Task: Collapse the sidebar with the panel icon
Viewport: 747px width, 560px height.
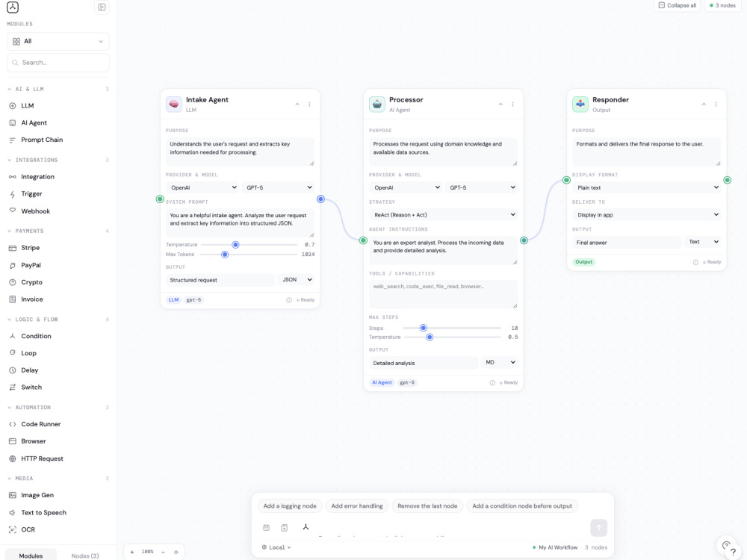Action: tap(102, 7)
